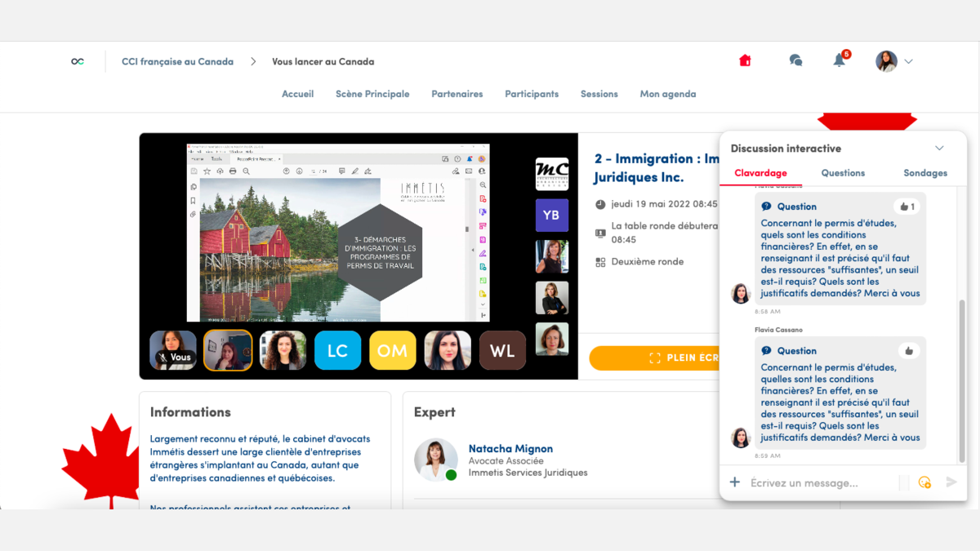Click the chat panel vertical scrollbar
This screenshot has height=551, width=980.
[961, 375]
